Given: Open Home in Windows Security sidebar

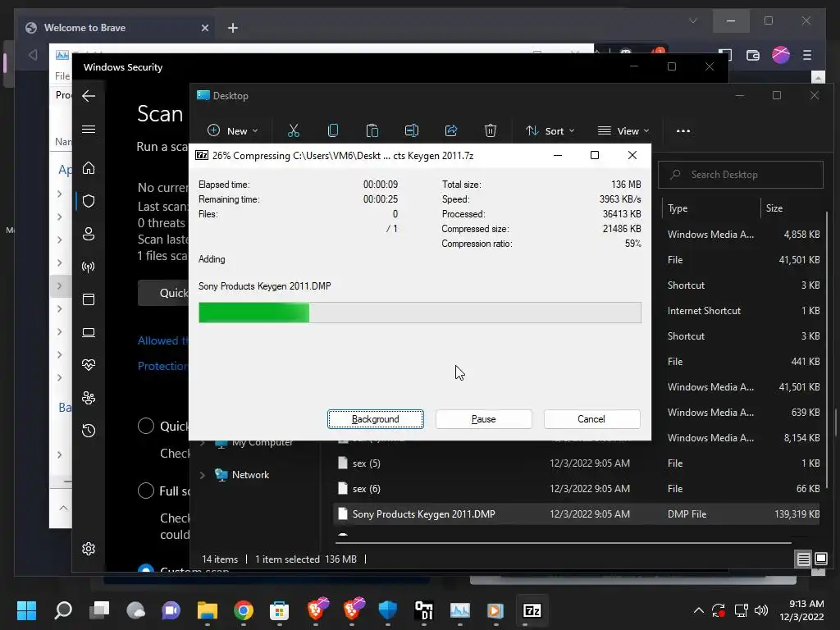Looking at the screenshot, I should (89, 168).
